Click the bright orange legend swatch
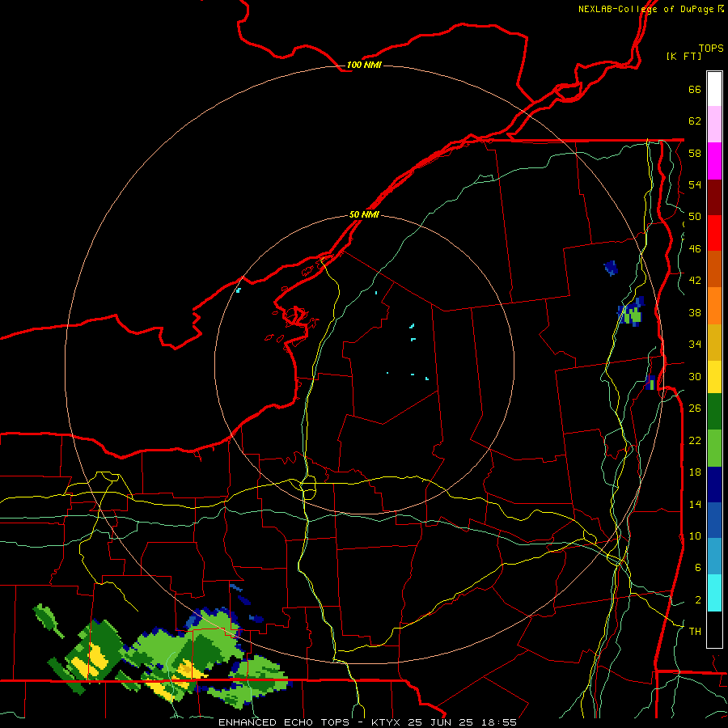Image resolution: width=728 pixels, height=728 pixels. pyautogui.click(x=714, y=306)
